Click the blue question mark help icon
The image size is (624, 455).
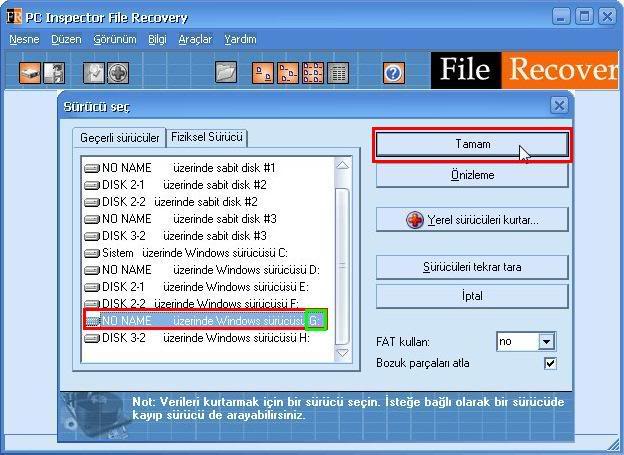tap(394, 73)
